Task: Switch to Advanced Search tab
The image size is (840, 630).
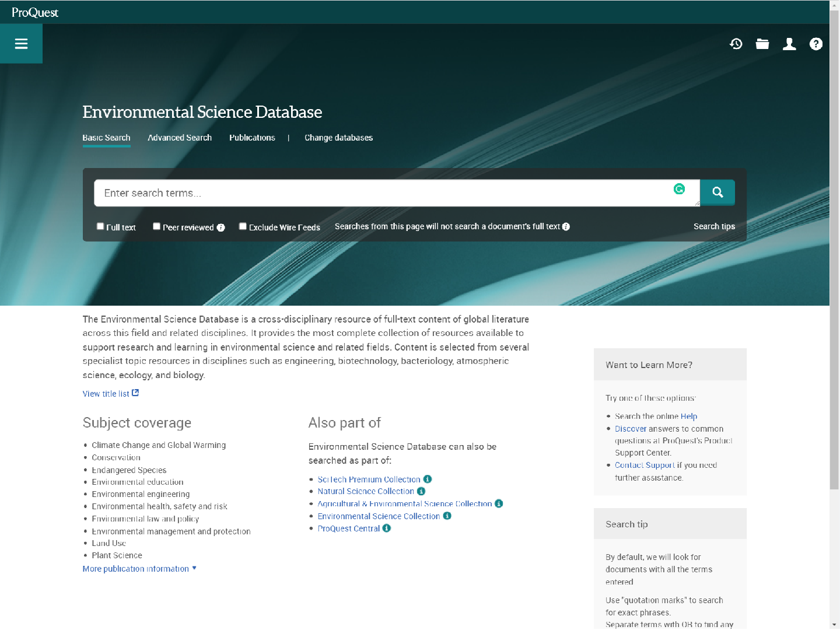Action: (180, 138)
